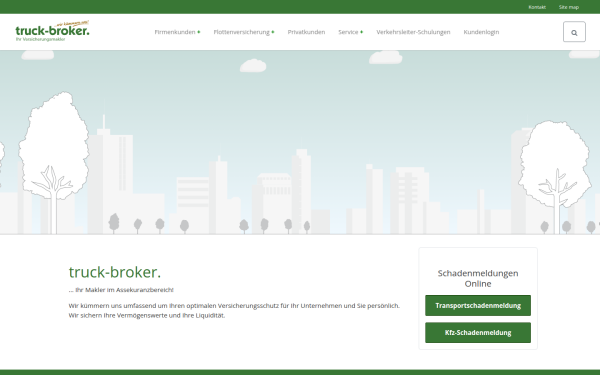This screenshot has height=375, width=600.
Task: Expand the Service menu
Action: (x=351, y=32)
